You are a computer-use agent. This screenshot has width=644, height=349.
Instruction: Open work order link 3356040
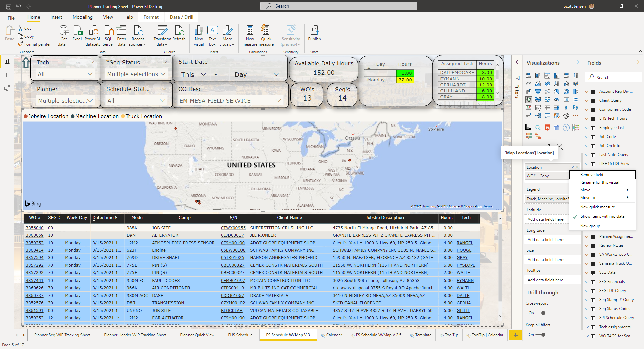[35, 228]
